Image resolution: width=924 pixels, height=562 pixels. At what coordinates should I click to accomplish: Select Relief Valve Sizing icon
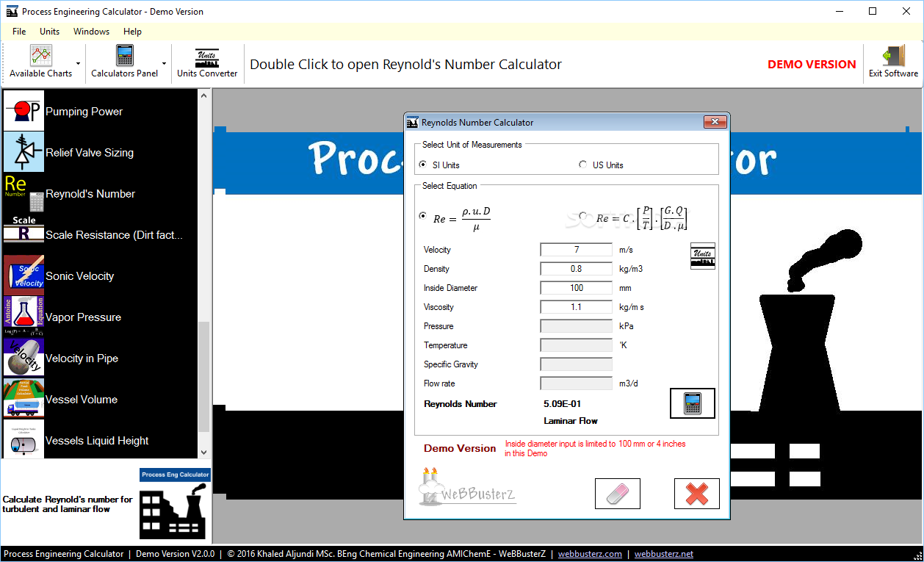coord(24,153)
